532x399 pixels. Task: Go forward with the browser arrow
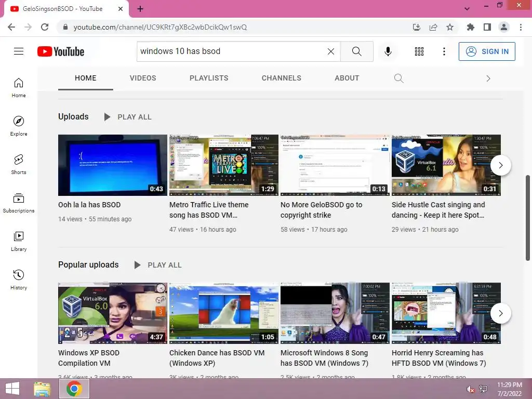coord(28,27)
